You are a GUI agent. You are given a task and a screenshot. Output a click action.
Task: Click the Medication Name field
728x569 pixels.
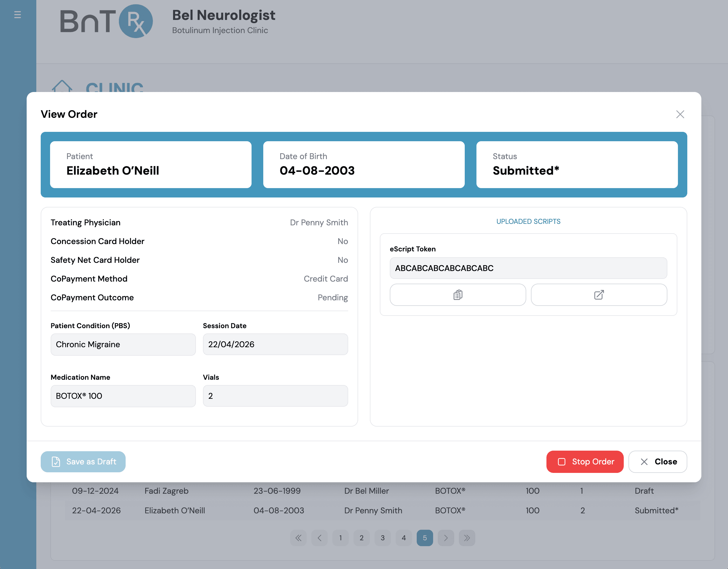123,396
